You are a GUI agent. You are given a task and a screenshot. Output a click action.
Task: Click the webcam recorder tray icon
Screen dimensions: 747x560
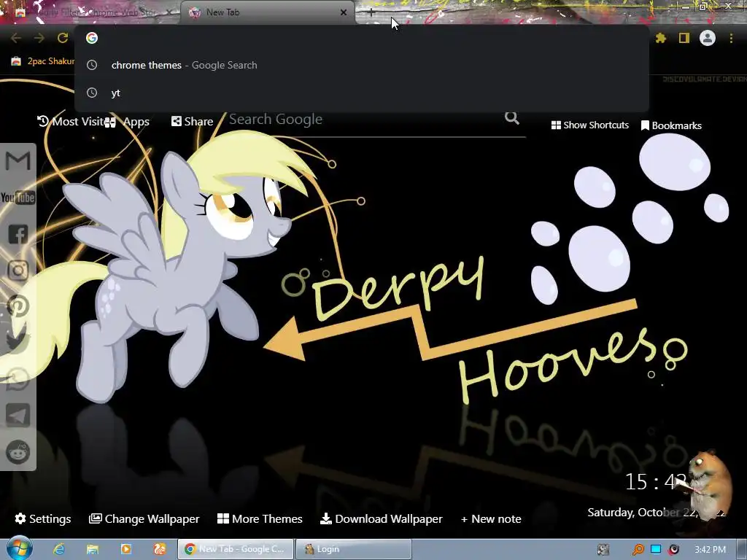click(x=673, y=550)
